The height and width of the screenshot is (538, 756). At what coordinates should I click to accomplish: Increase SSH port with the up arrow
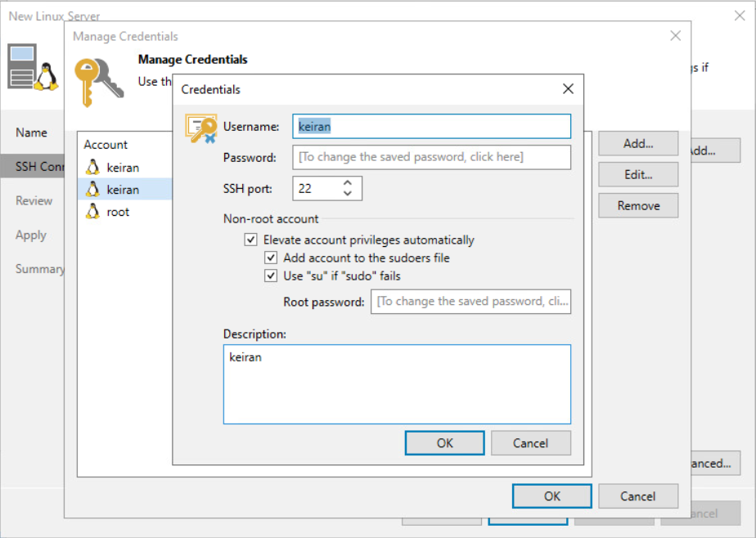pyautogui.click(x=348, y=183)
